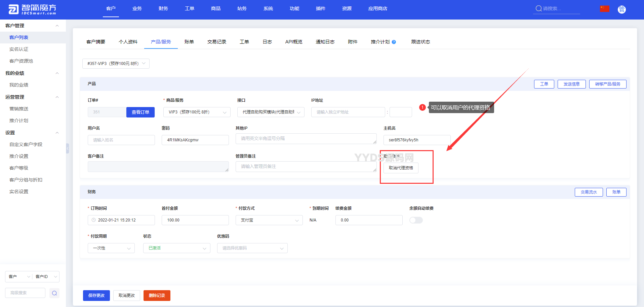Open the #357-VIP3 product selector dropdown

116,64
